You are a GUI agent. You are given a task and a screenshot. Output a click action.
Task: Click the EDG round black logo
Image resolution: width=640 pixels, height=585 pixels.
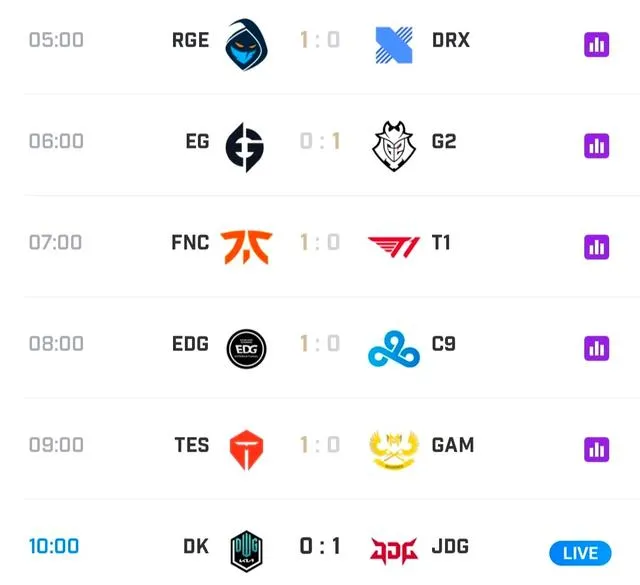(246, 345)
